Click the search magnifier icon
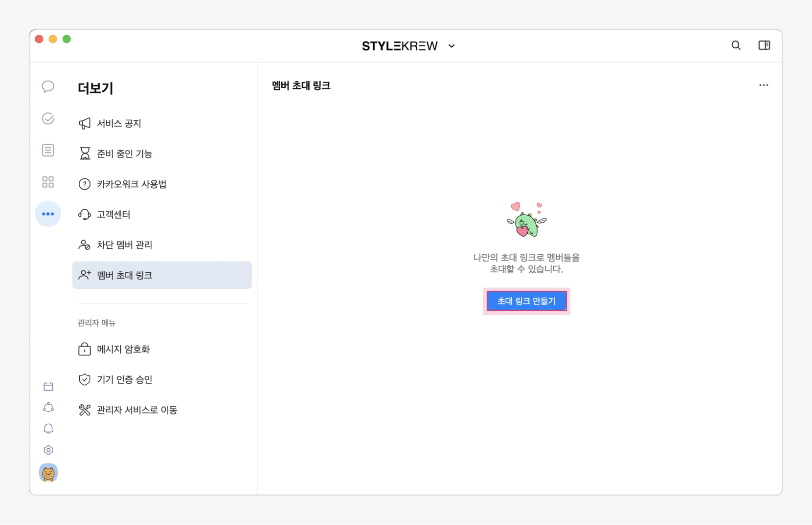This screenshot has width=812, height=525. (x=736, y=45)
